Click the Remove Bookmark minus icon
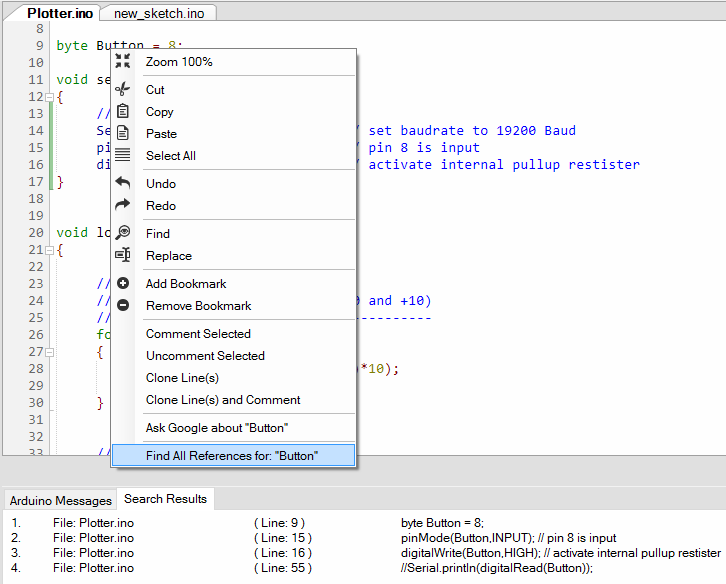The width and height of the screenshot is (726, 584). (x=123, y=305)
